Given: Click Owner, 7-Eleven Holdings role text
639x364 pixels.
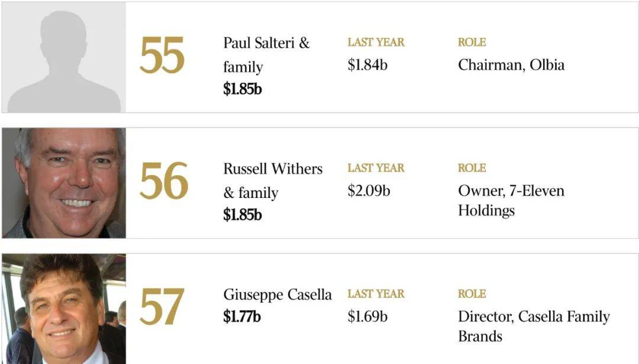Looking at the screenshot, I should point(511,200).
